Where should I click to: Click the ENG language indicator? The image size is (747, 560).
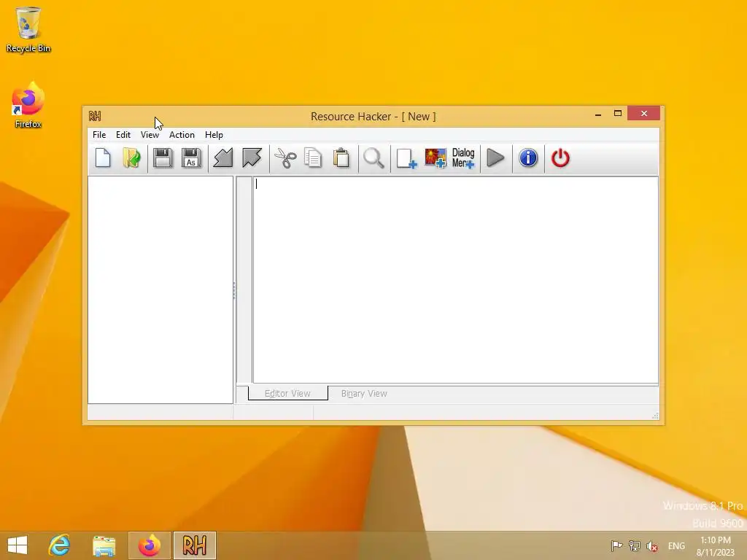[x=676, y=545]
